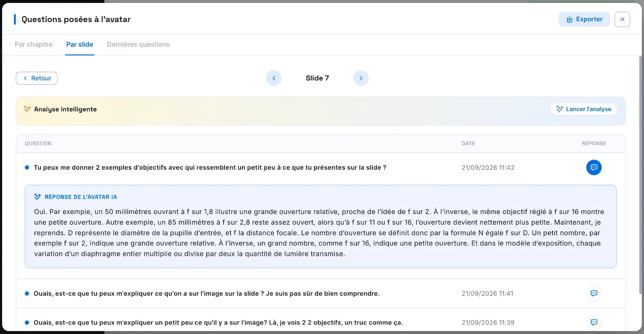The width and height of the screenshot is (644, 334).
Task: Go to the previous slide arrow
Action: point(274,78)
